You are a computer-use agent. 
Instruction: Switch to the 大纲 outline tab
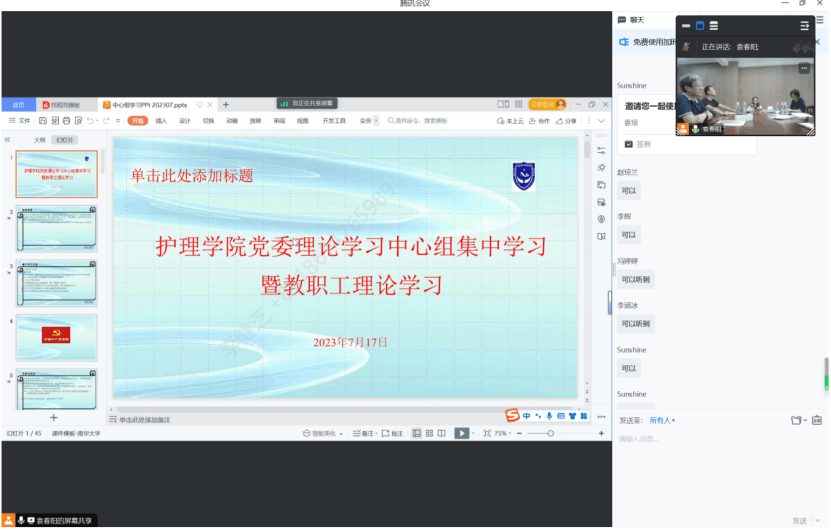pos(39,140)
